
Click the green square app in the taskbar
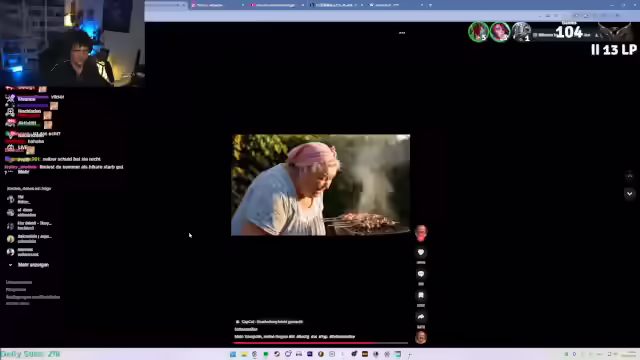266,354
